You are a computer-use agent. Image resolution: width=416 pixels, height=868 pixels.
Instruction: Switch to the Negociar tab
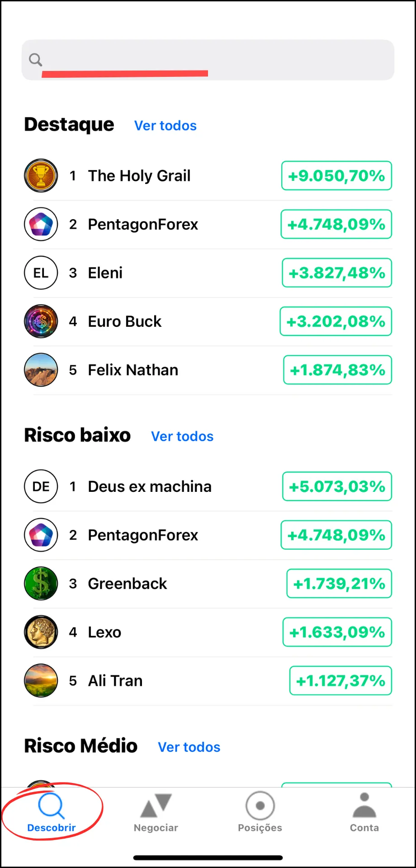(156, 813)
